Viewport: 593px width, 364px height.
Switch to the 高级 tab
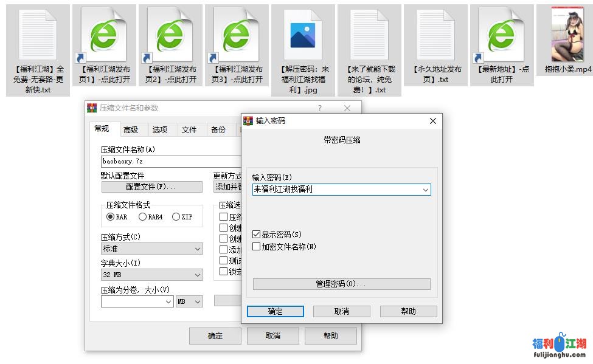pos(131,129)
